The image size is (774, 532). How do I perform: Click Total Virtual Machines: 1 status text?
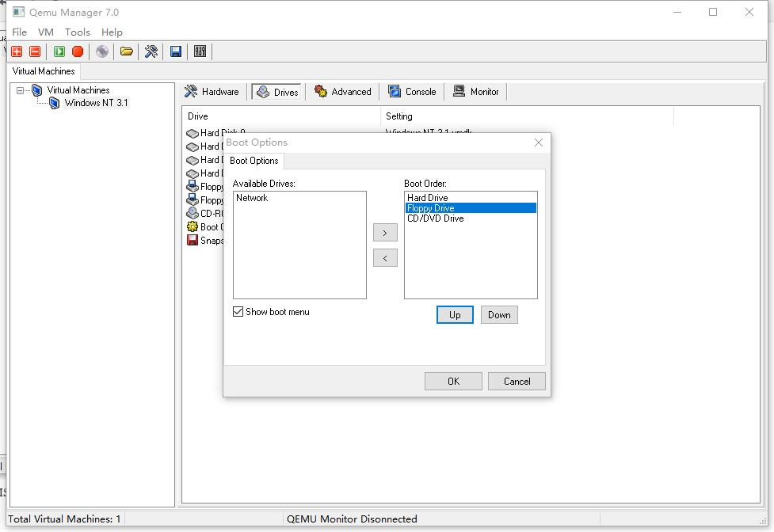click(64, 519)
